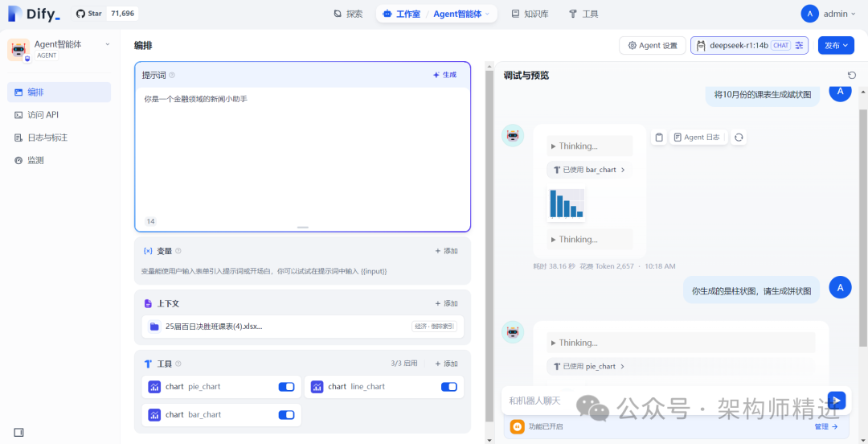Send the message with blue arrow button

[x=837, y=401]
